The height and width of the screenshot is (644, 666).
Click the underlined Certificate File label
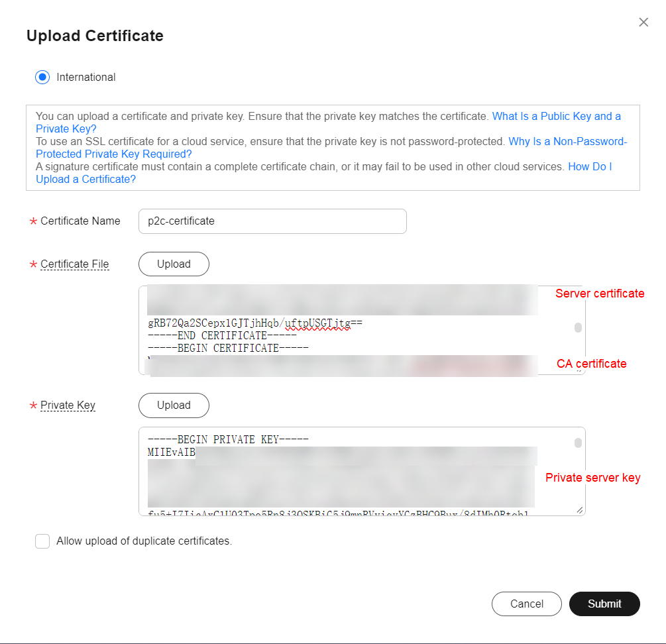coord(74,264)
